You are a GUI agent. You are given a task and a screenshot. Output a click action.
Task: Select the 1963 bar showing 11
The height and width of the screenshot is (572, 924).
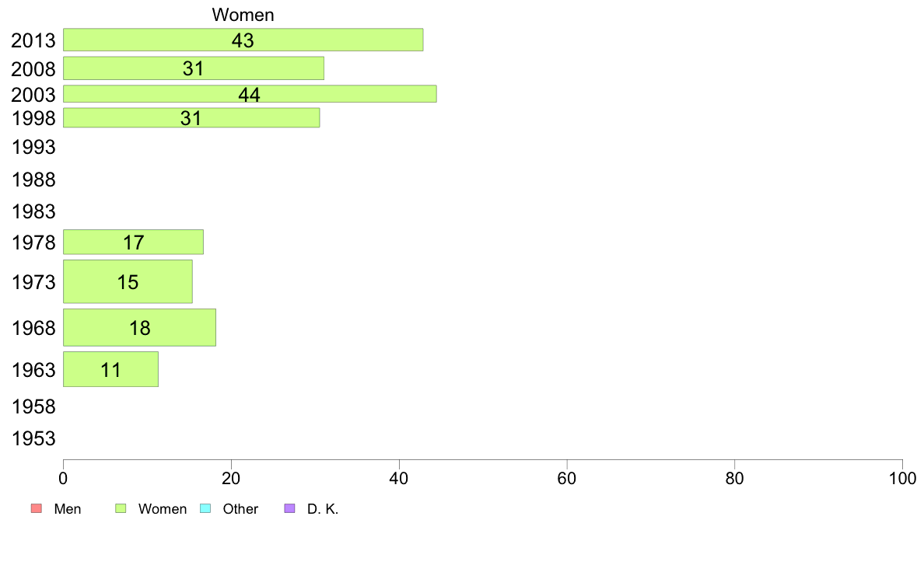(x=110, y=369)
